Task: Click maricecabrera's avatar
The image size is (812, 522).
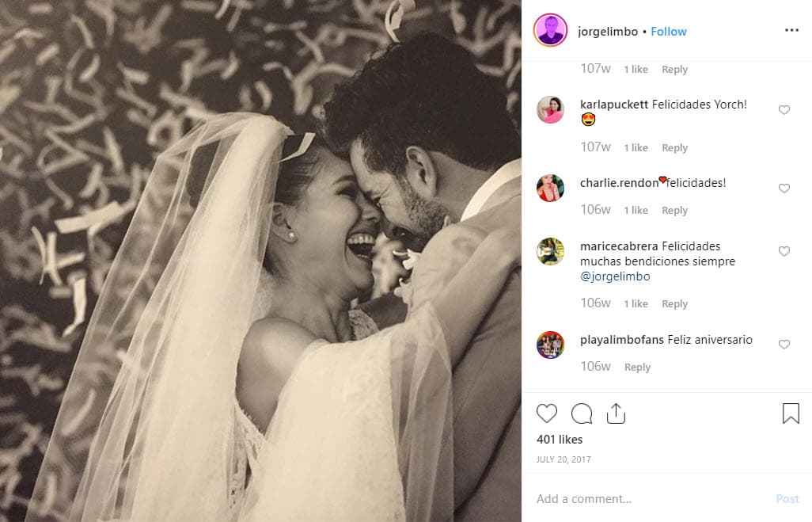Action: tap(550, 252)
